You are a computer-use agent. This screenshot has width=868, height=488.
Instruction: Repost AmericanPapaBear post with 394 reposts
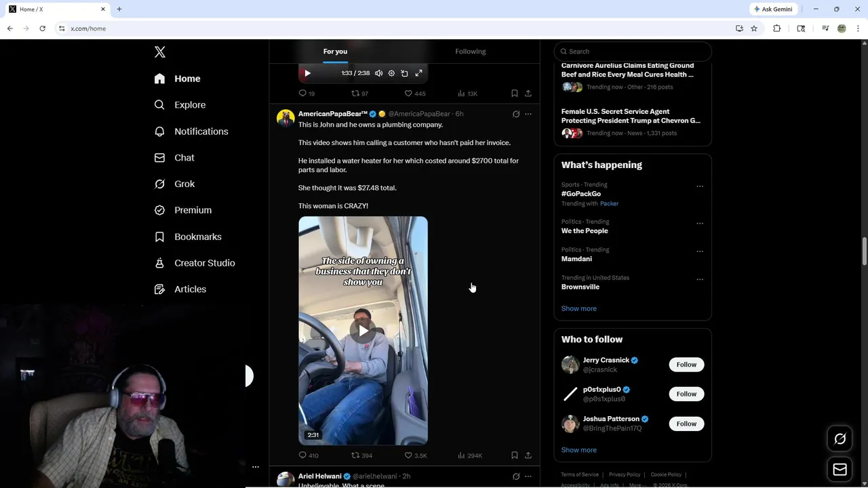[361, 455]
